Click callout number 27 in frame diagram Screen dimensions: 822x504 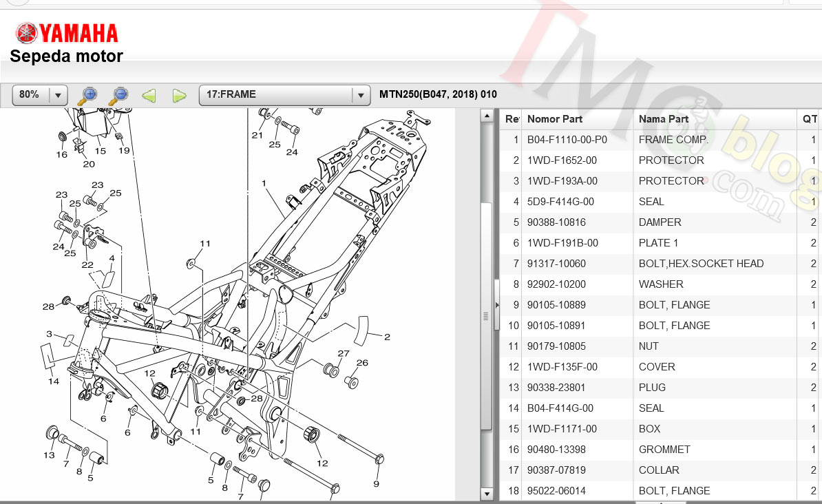point(344,353)
